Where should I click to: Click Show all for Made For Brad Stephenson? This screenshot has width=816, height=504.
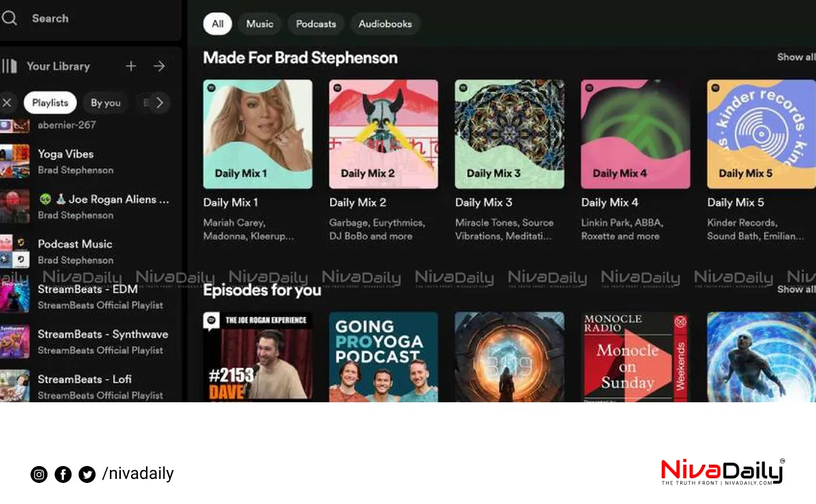pyautogui.click(x=796, y=57)
